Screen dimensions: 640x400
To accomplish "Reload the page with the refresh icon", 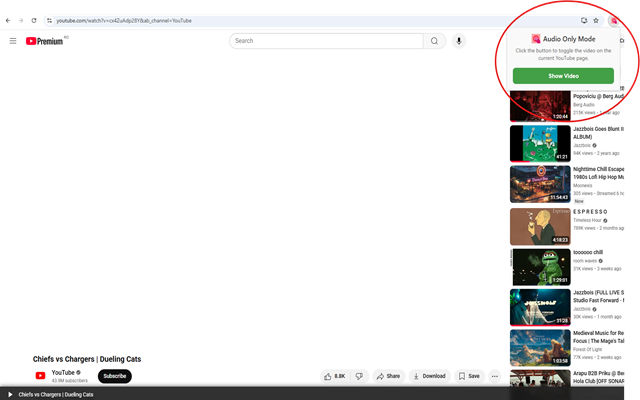I will tap(34, 20).
